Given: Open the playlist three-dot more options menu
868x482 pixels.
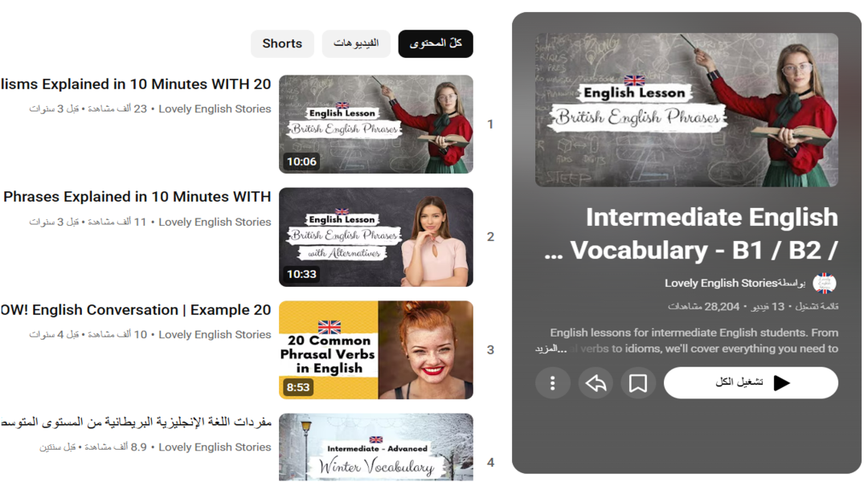Looking at the screenshot, I should pyautogui.click(x=552, y=383).
